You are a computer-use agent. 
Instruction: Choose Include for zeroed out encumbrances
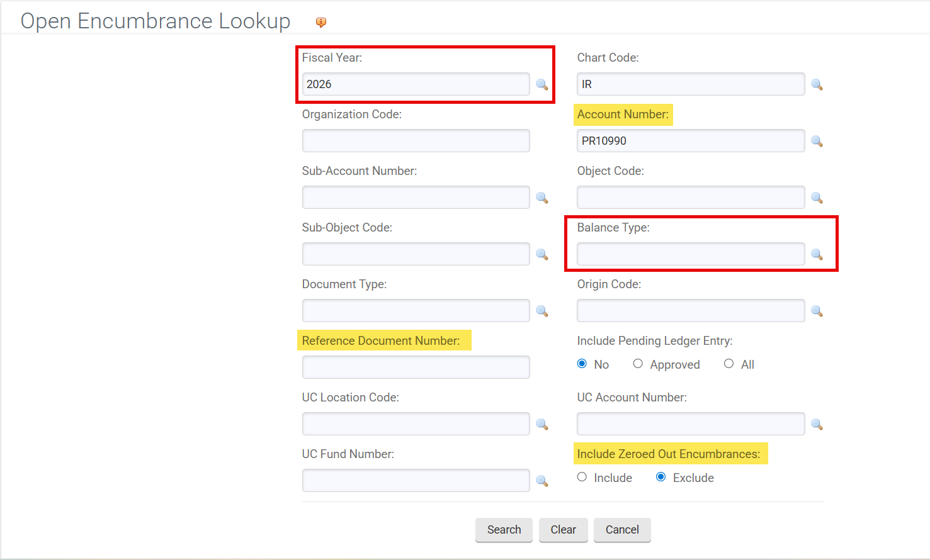point(581,476)
